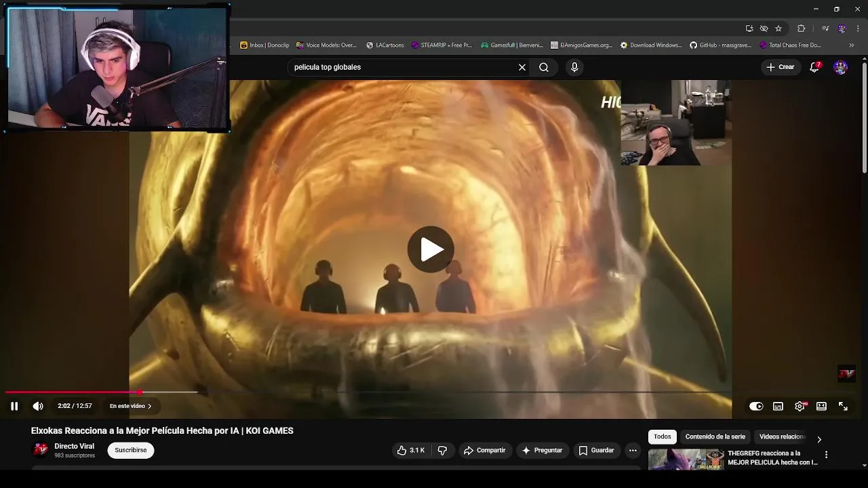Viewport: 868px width, 488px height.
Task: Open the Chrome profile avatar
Action: pos(842,28)
